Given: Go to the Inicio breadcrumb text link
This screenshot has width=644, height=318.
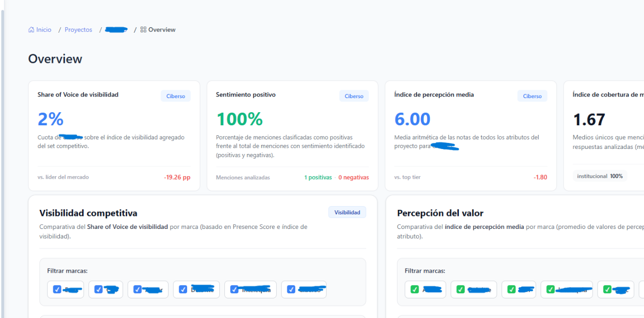Looking at the screenshot, I should 44,30.
